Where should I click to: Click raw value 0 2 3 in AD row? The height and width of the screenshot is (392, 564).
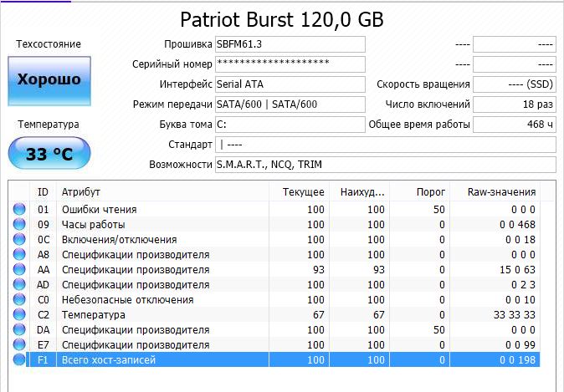(x=523, y=284)
